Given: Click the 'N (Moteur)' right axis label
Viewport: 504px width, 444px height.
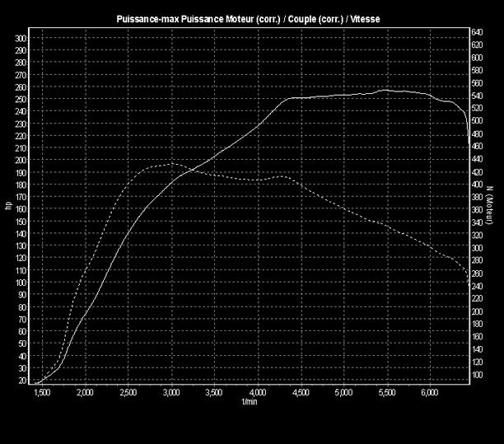Looking at the screenshot, I should [x=492, y=206].
